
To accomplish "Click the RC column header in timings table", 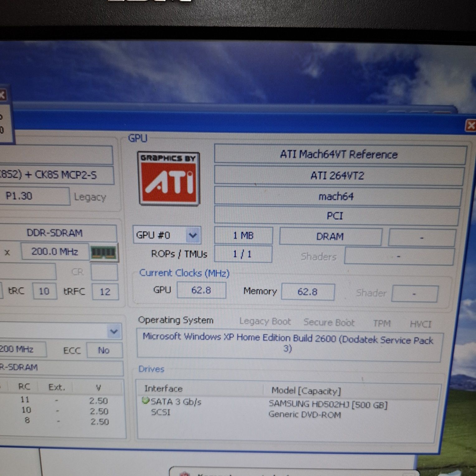I will tap(24, 387).
